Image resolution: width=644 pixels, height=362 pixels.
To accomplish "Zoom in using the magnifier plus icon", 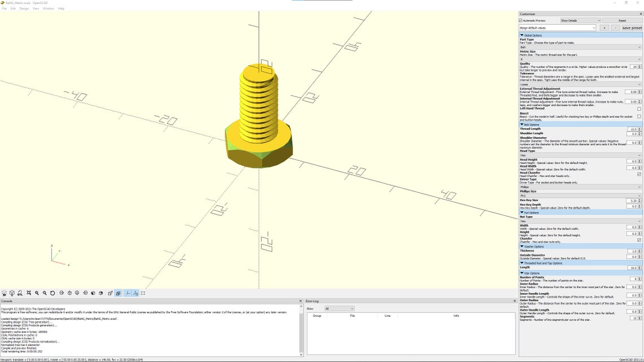I will (x=37, y=294).
